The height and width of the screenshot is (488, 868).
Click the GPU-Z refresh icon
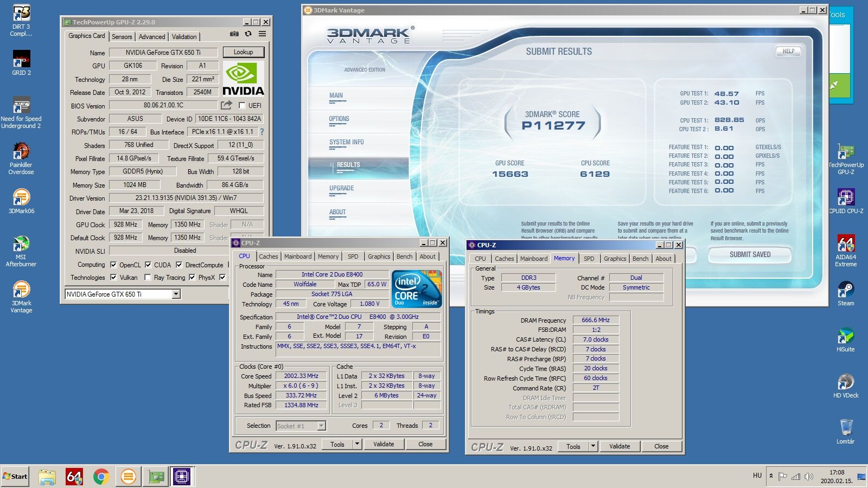tap(248, 34)
